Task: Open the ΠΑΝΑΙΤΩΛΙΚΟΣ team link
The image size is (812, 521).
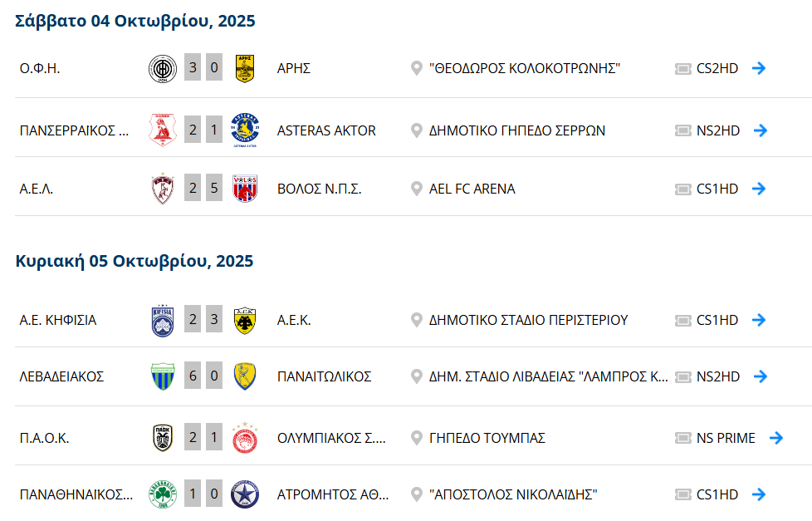Action: coord(324,376)
